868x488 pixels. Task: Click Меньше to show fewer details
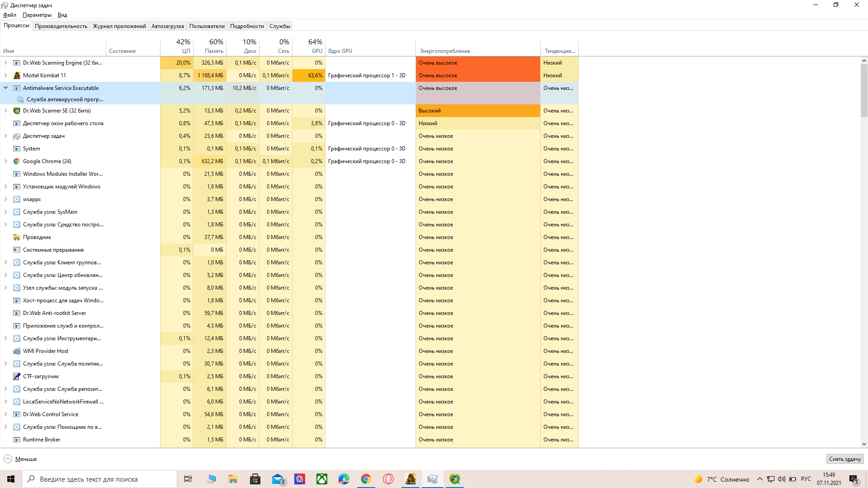(x=21, y=459)
